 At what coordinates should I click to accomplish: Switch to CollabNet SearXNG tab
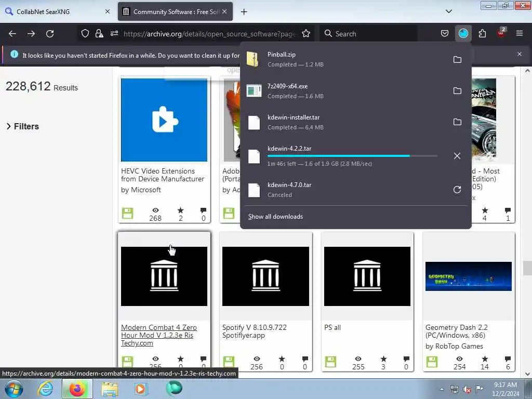point(58,11)
